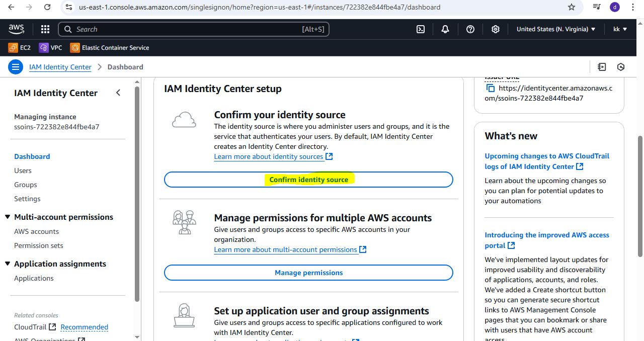Copy the issuer URL with copy icon
This screenshot has height=341, width=644.
(x=490, y=88)
